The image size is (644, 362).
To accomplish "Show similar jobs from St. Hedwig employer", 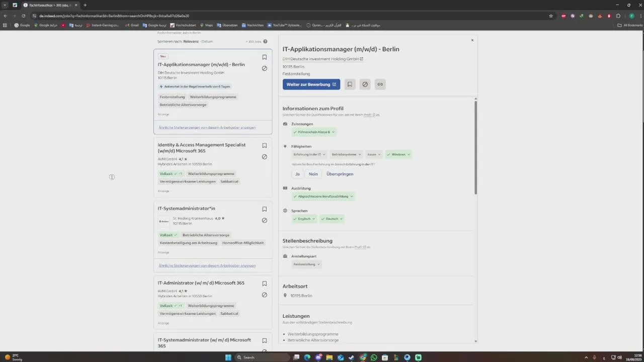I will 207,265.
